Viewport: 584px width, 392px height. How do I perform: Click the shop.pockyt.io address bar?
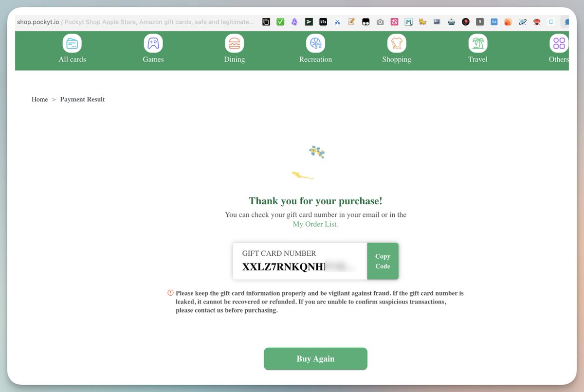135,22
